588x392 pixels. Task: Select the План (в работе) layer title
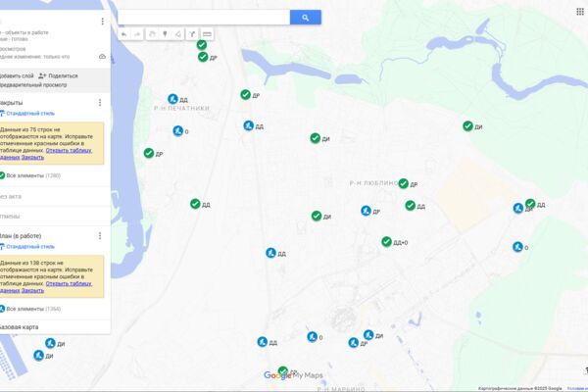pos(21,236)
